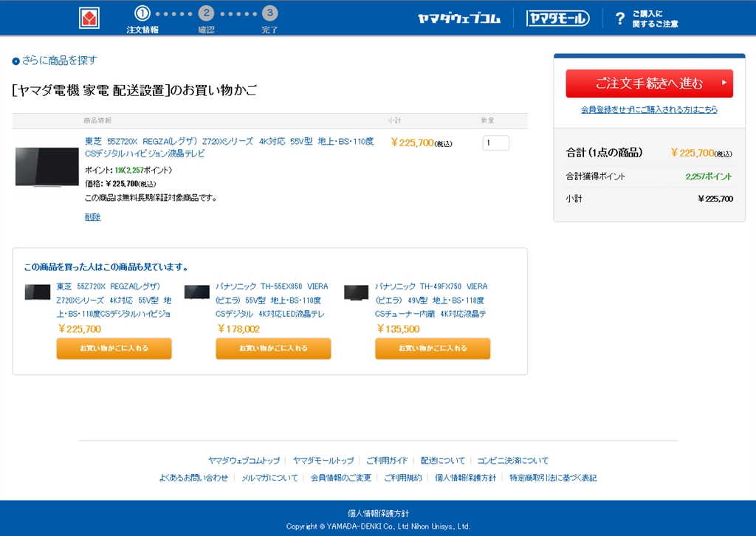Open footer 配送について link
This screenshot has height=536, width=756.
(x=443, y=460)
